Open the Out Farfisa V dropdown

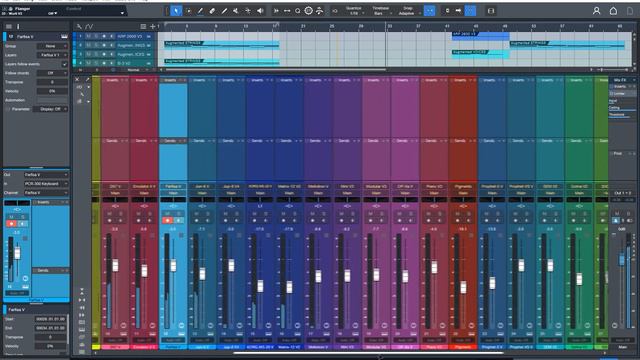click(45, 175)
